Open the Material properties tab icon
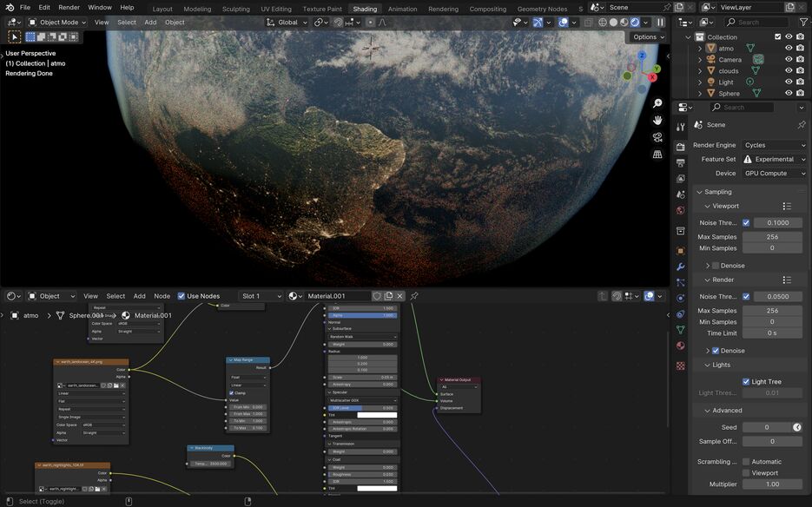This screenshot has width=812, height=507. tap(681, 346)
